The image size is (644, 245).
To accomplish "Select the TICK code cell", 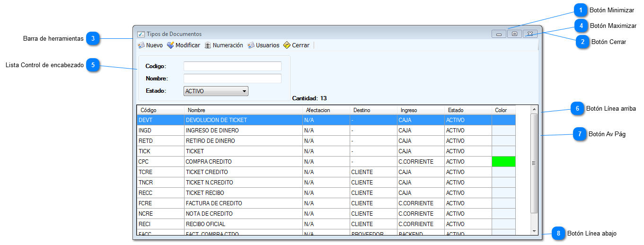I will click(160, 151).
